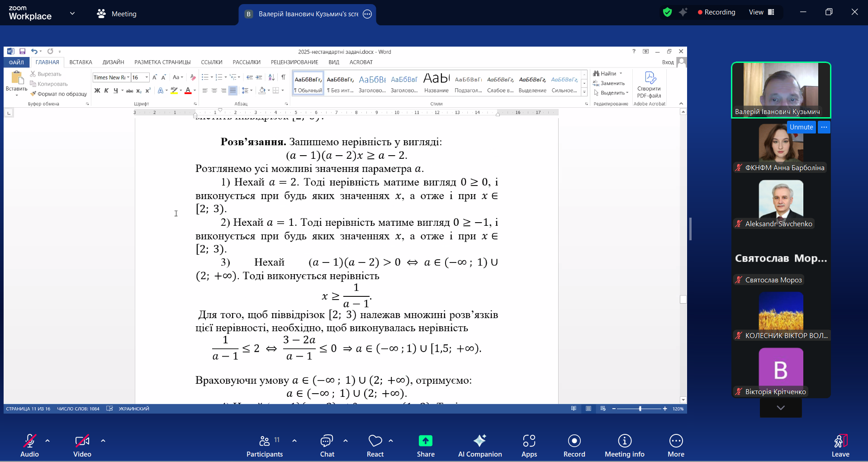The image size is (868, 462).
Task: Click the green Share screen icon
Action: (425, 441)
